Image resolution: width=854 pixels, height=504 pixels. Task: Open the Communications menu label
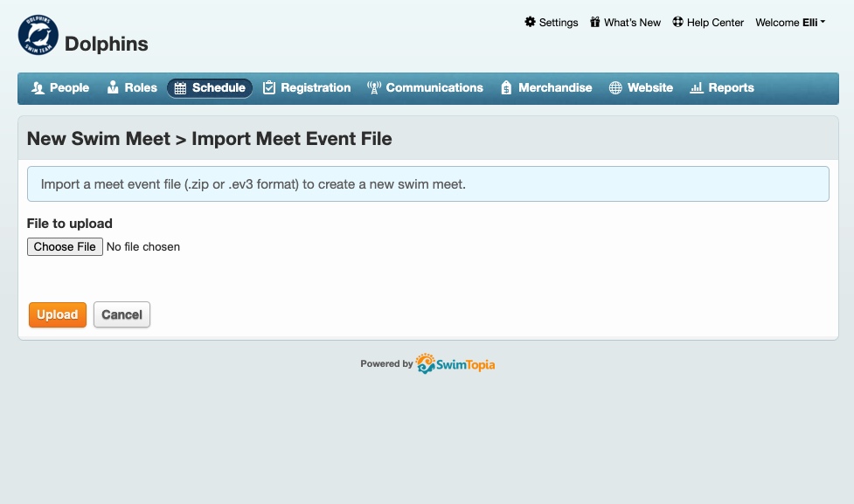coord(434,87)
